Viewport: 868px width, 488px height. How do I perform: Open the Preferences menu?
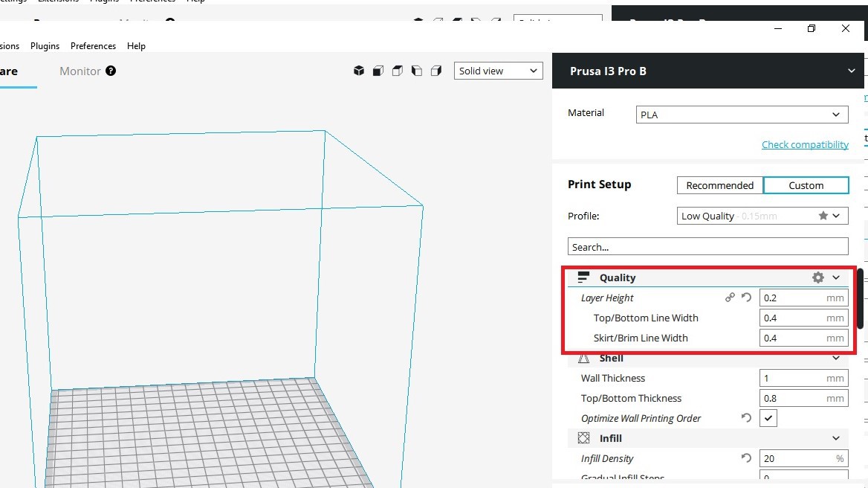click(x=93, y=45)
